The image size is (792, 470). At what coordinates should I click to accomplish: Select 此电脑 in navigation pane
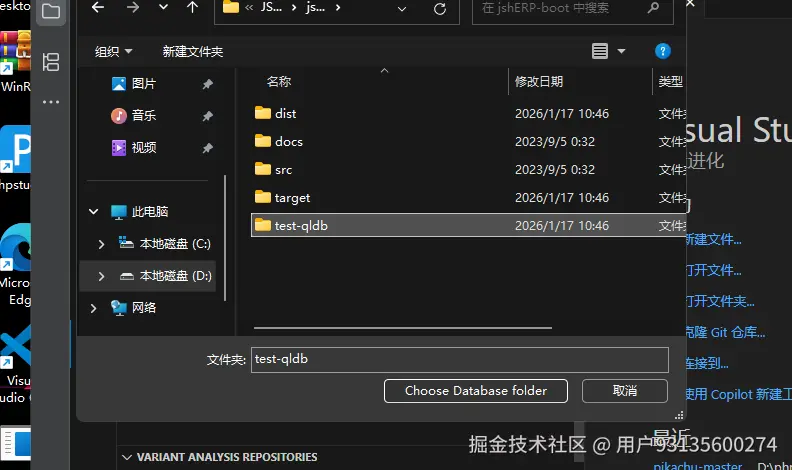150,212
